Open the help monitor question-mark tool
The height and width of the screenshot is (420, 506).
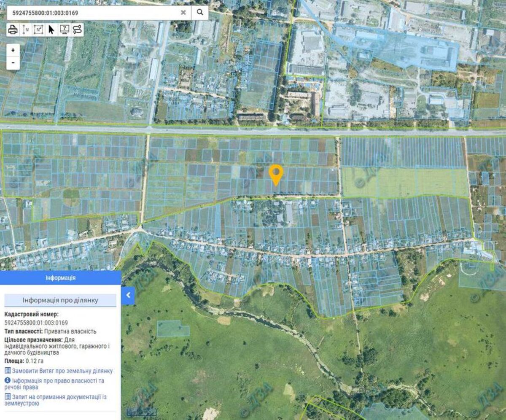coord(64,30)
